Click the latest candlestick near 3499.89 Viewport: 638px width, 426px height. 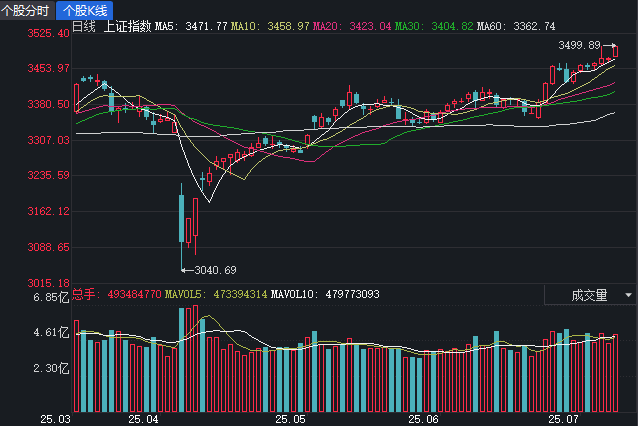615,51
